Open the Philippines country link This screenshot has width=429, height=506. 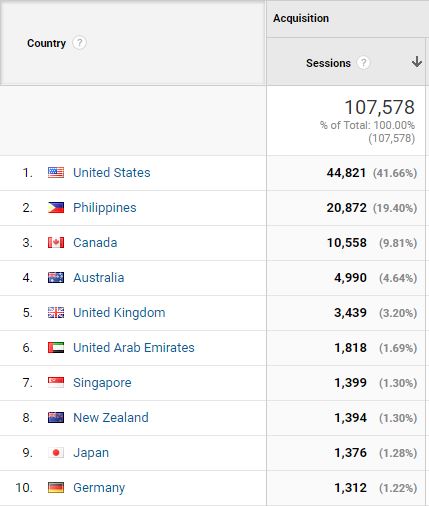105,208
